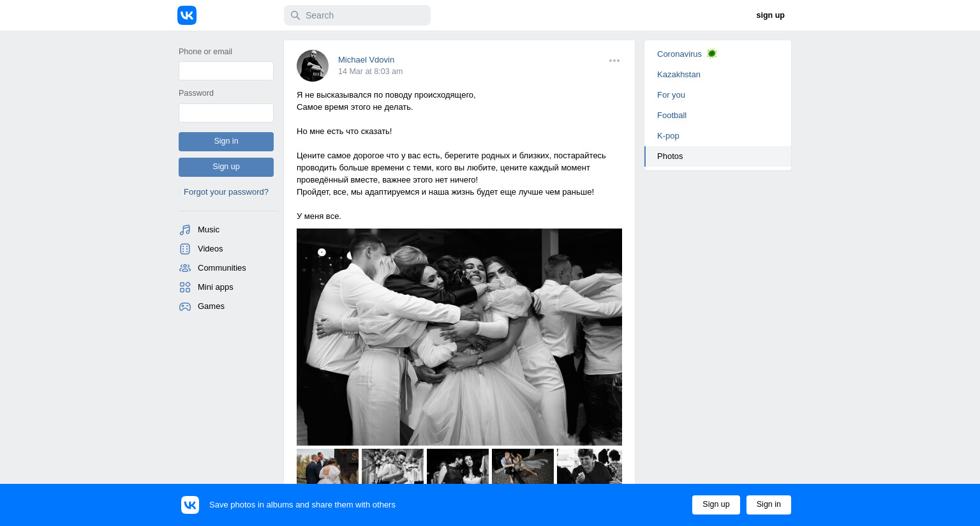
Task: Open third thumbnail with dark-haired woman
Action: click(x=457, y=467)
